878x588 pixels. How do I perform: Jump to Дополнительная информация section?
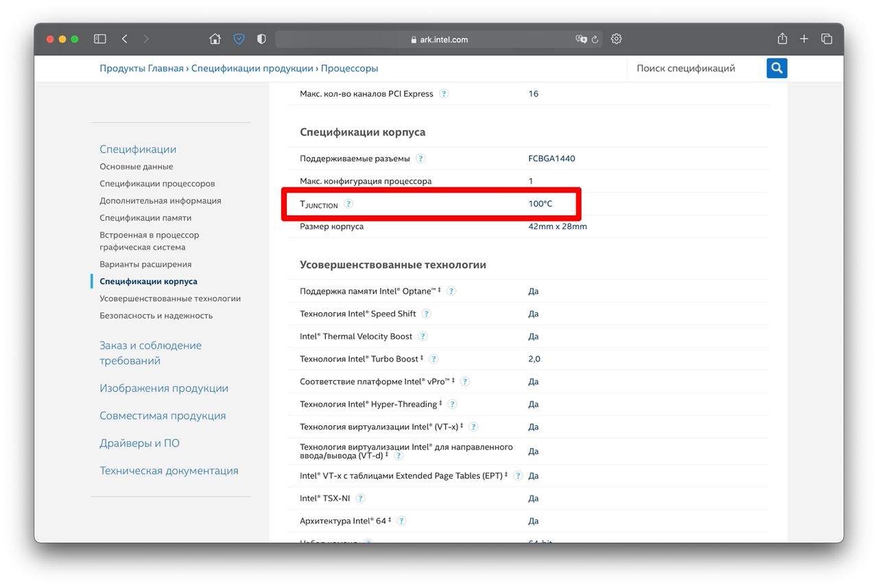pos(160,201)
